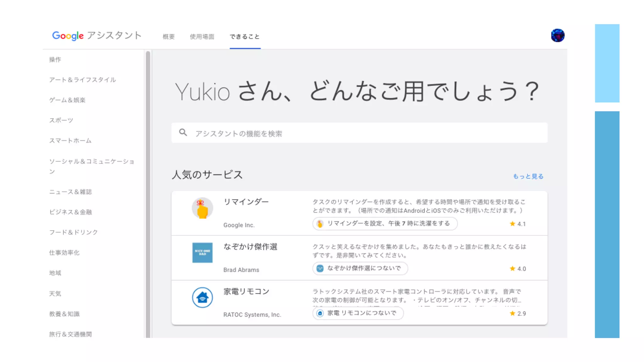Click the もっと見る link
644x362 pixels.
click(528, 176)
